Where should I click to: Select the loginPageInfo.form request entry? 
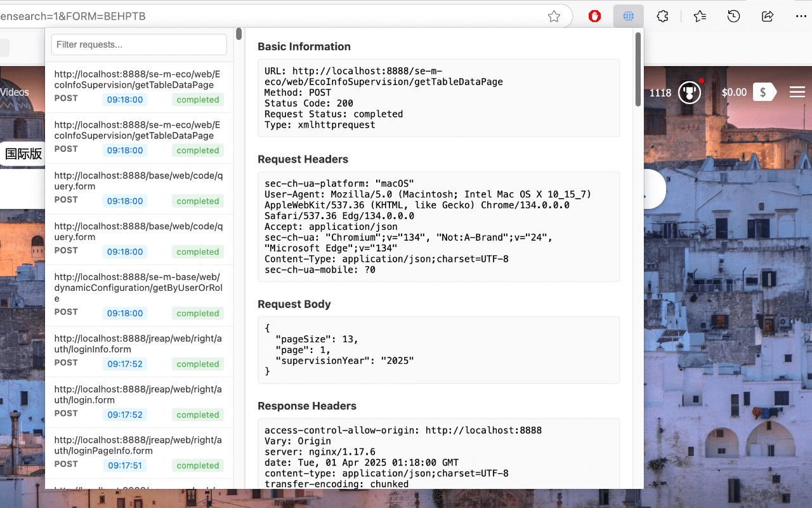[x=139, y=453]
